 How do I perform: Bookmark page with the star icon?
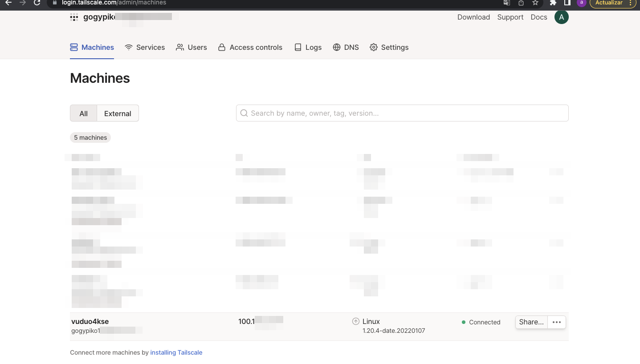(535, 3)
